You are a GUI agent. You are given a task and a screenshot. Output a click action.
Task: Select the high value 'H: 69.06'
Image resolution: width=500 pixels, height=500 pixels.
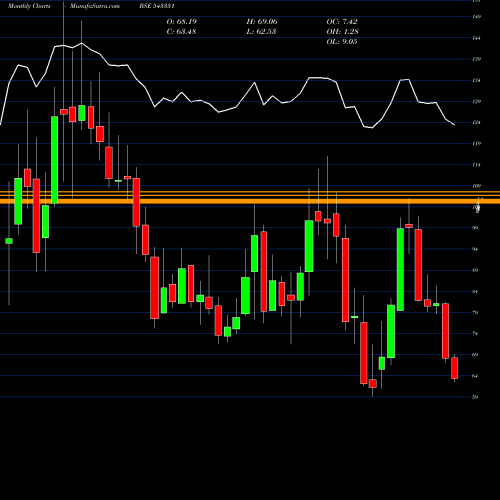262,22
